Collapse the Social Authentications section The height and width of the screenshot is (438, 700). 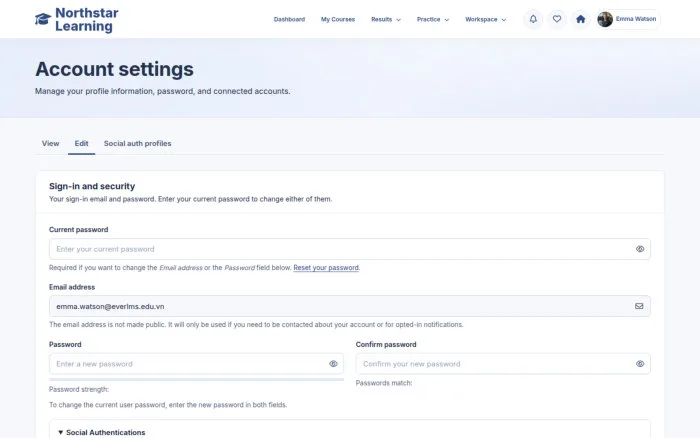[102, 432]
